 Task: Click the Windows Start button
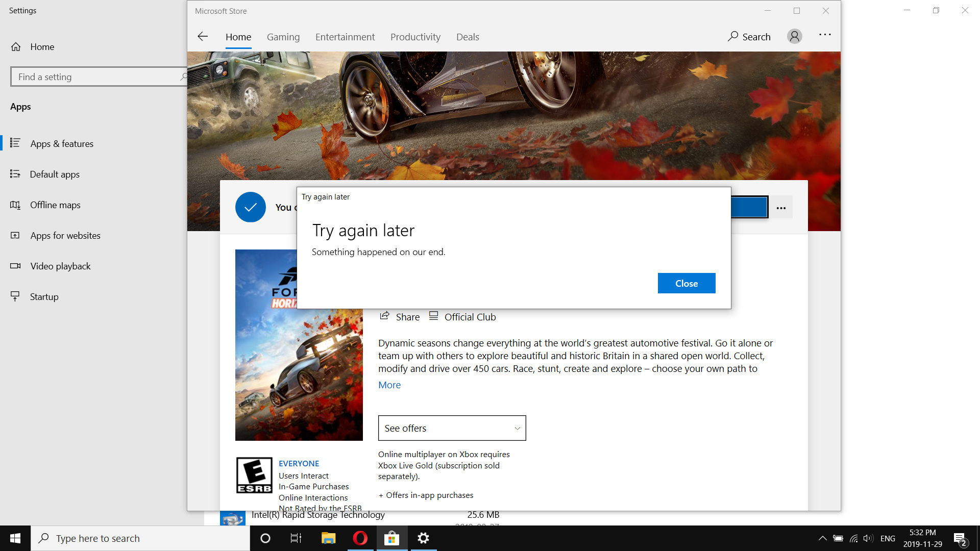tap(15, 538)
